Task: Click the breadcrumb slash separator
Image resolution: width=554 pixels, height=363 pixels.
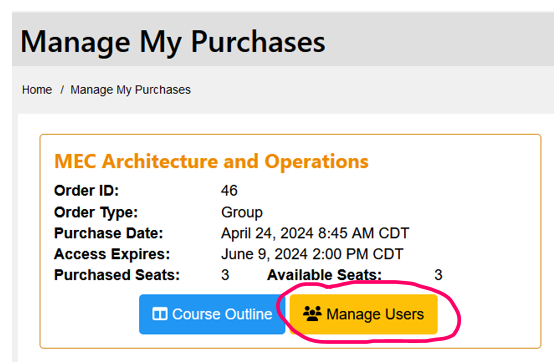Action: pyautogui.click(x=62, y=90)
